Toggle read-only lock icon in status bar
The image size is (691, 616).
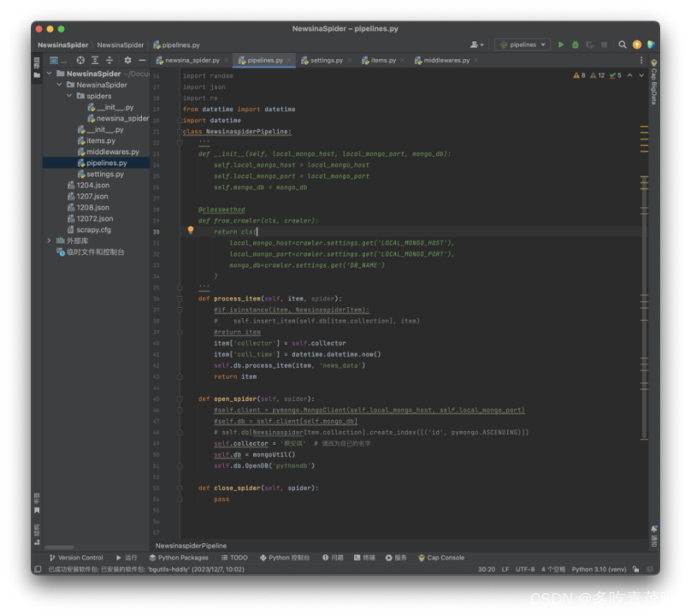click(x=635, y=569)
